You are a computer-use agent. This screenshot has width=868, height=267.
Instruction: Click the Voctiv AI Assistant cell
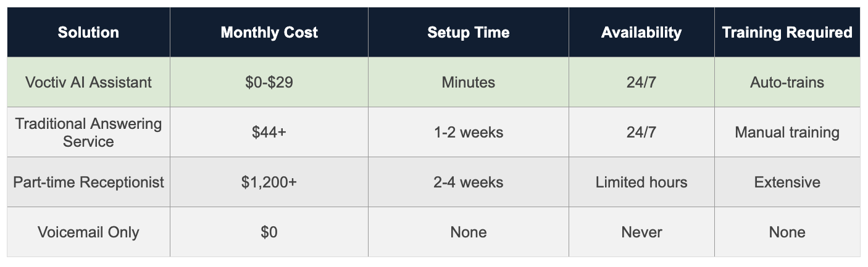pos(88,82)
